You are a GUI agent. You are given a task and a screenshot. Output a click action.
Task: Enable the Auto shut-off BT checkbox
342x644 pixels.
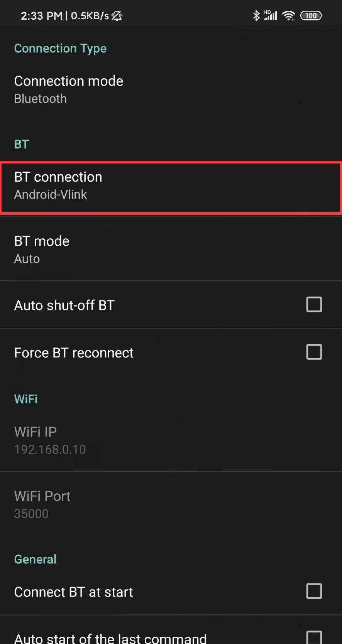coord(314,304)
